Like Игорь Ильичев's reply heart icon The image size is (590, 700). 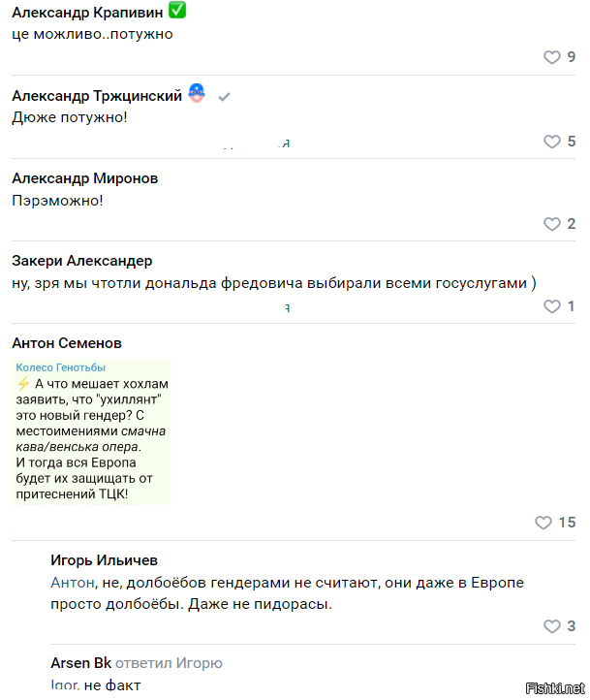[551, 626]
